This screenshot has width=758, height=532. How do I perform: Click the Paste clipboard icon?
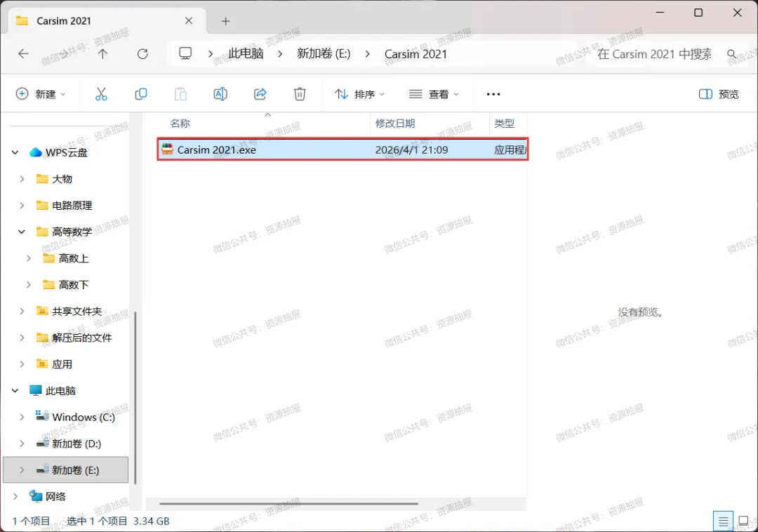tap(180, 94)
